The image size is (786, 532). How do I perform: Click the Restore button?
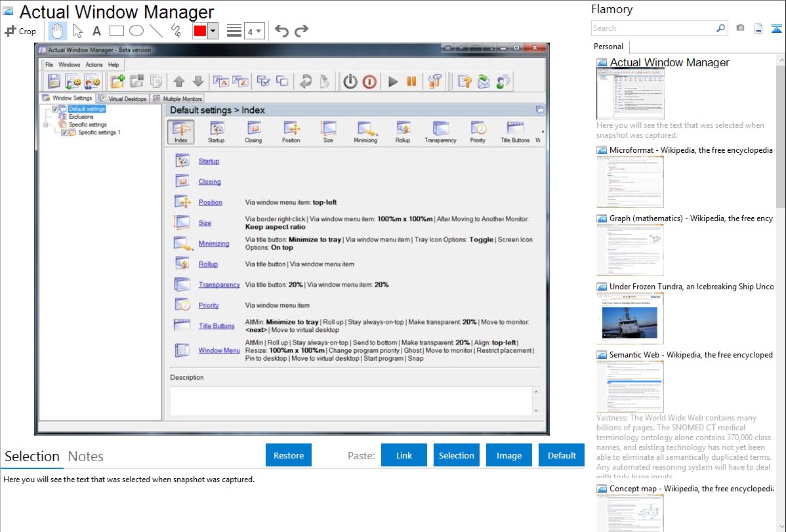[289, 455]
